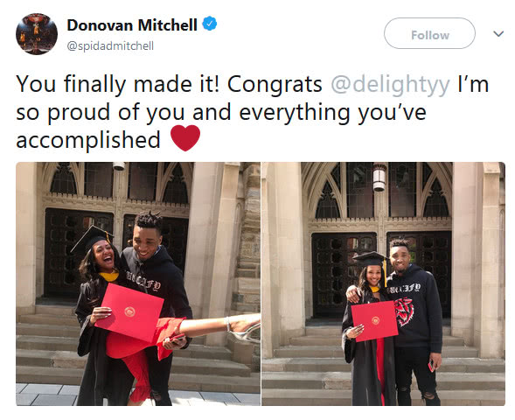Click the word 'accomplished' in the tweet

point(88,140)
